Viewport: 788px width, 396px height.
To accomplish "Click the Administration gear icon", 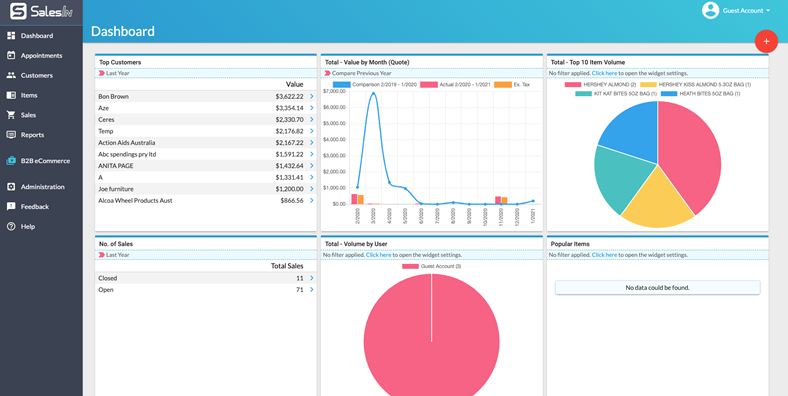I will pos(11,187).
